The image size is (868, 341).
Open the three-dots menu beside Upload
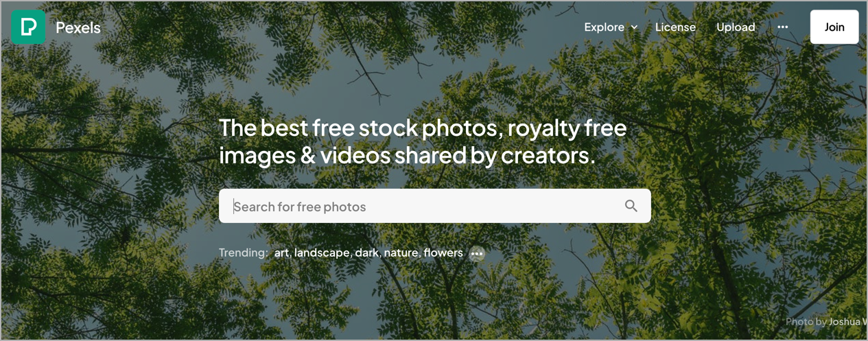coord(783,27)
